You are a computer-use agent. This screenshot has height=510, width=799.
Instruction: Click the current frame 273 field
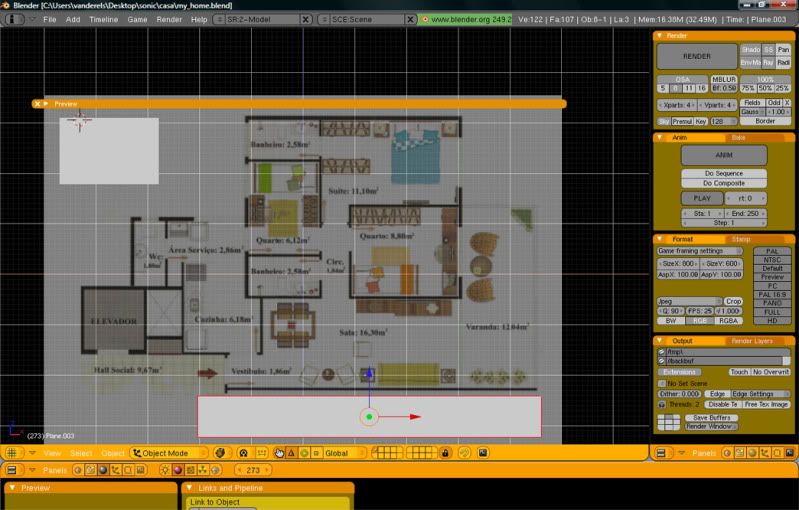pos(253,470)
